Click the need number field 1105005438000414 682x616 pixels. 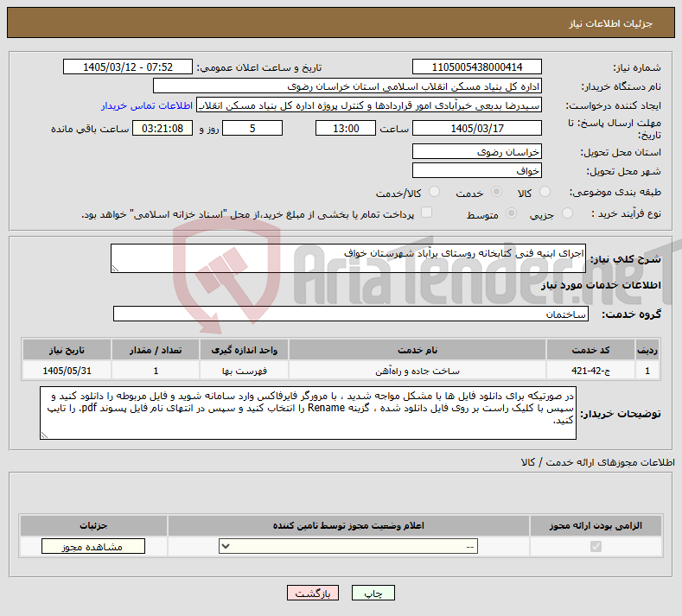point(476,67)
